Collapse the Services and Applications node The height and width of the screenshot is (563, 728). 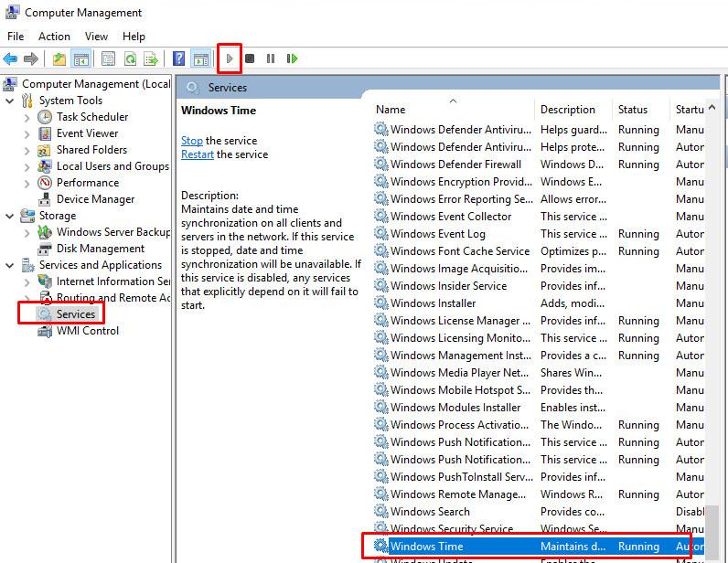(x=9, y=265)
